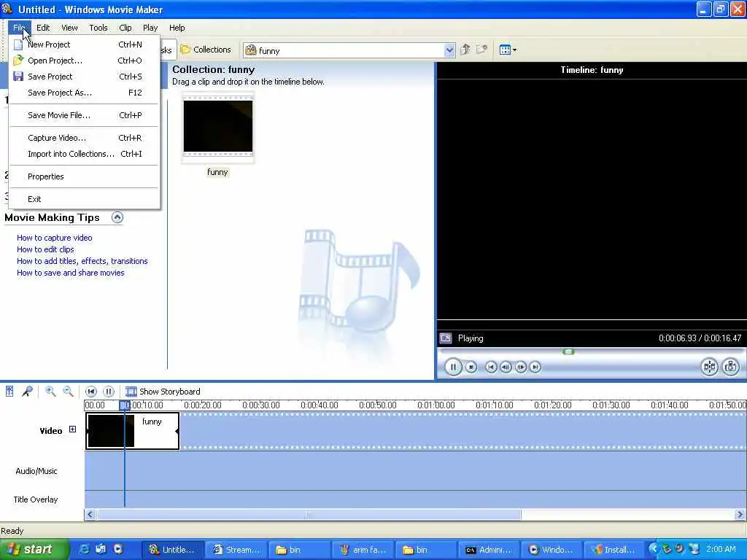
Task: Click the Collections toolbar button
Action: click(206, 50)
